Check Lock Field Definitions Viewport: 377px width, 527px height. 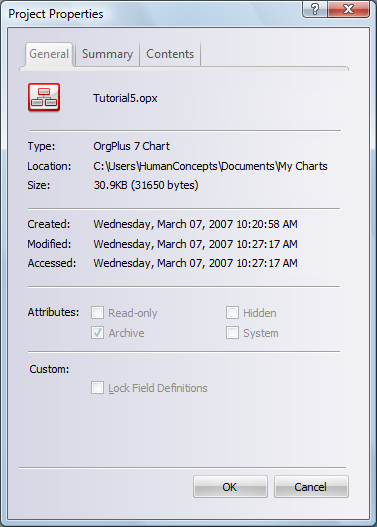point(97,388)
